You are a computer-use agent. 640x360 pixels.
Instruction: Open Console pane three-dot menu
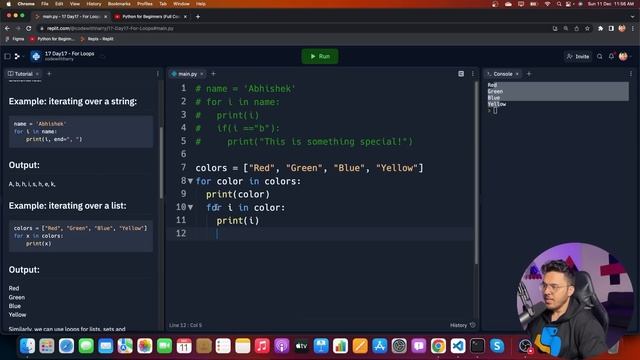[x=631, y=74]
